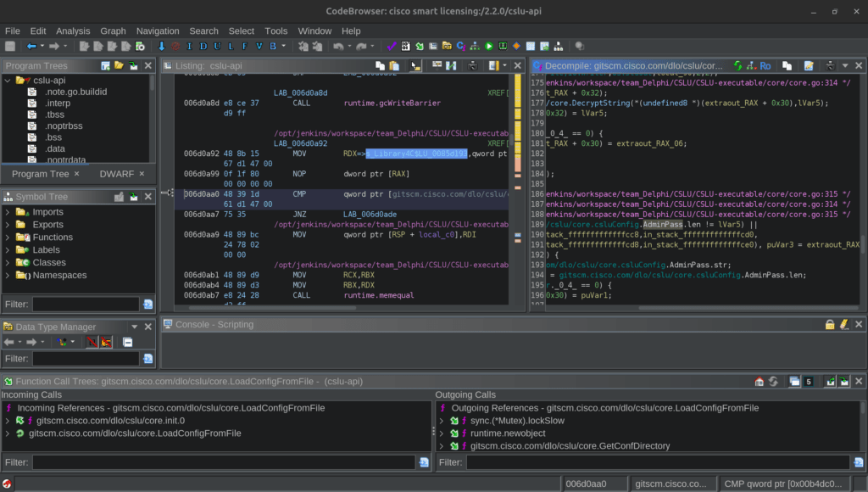This screenshot has height=492, width=868.
Task: Expand the sync.(*Mutex).lockSlow outgoing call
Action: point(442,421)
